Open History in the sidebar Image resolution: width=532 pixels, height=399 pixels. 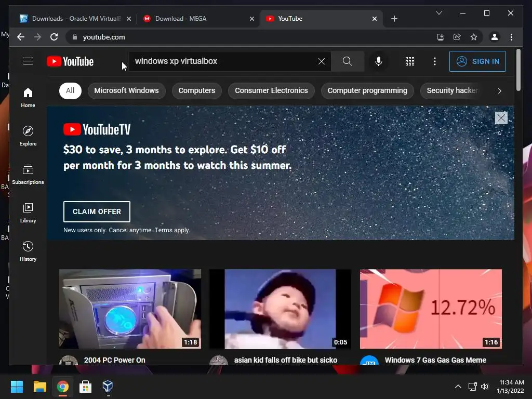(28, 251)
